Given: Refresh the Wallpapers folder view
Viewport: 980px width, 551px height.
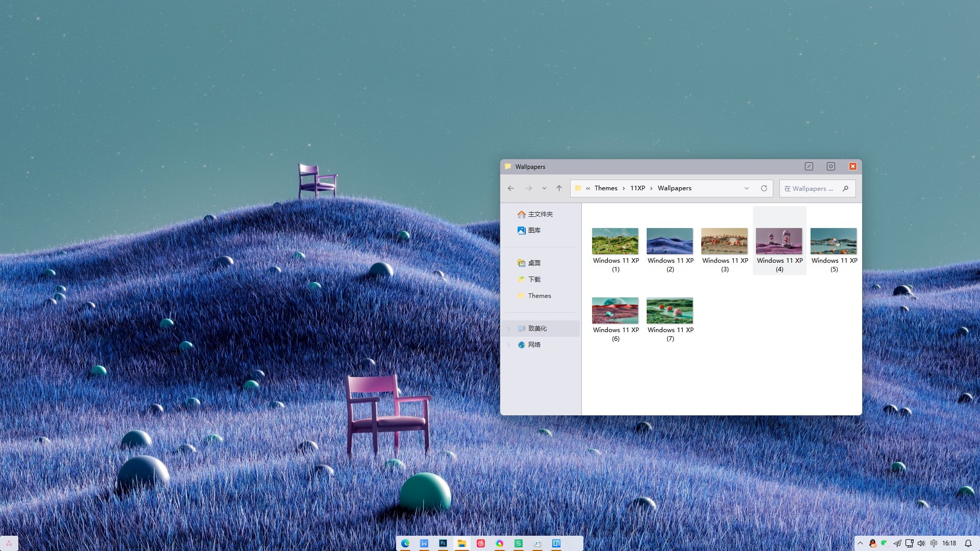Looking at the screenshot, I should pos(764,188).
